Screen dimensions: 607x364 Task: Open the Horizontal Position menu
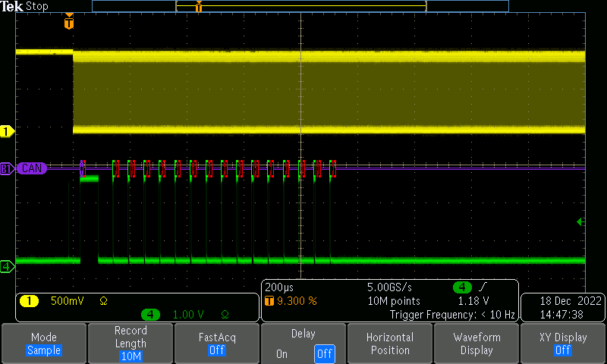click(390, 343)
